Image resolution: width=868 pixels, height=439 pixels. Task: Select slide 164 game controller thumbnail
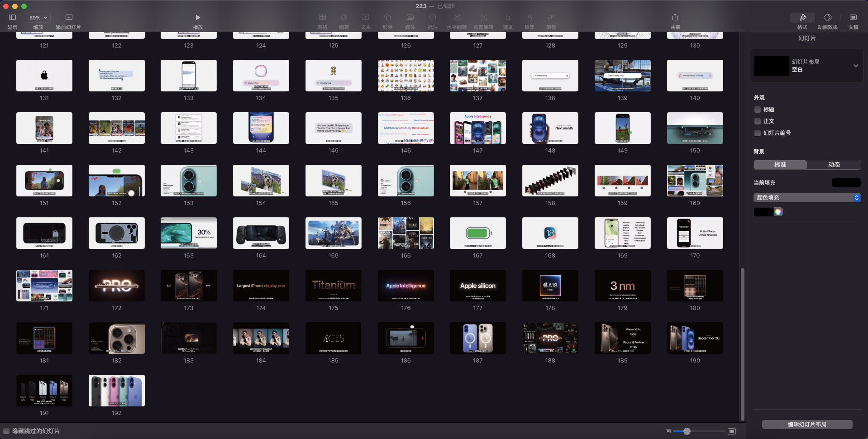point(261,233)
